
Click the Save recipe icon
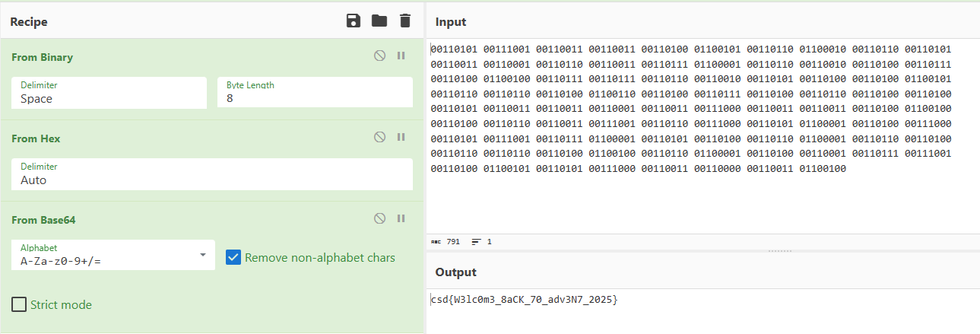pyautogui.click(x=354, y=21)
